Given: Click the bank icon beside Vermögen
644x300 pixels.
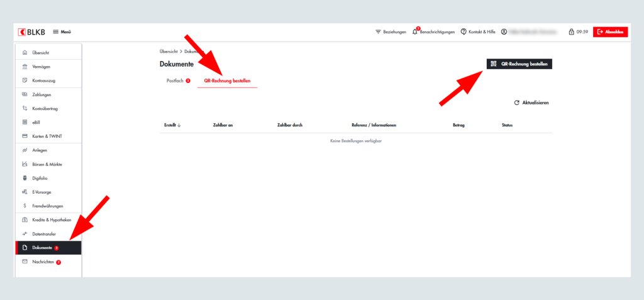Looking at the screenshot, I should pyautogui.click(x=25, y=67).
